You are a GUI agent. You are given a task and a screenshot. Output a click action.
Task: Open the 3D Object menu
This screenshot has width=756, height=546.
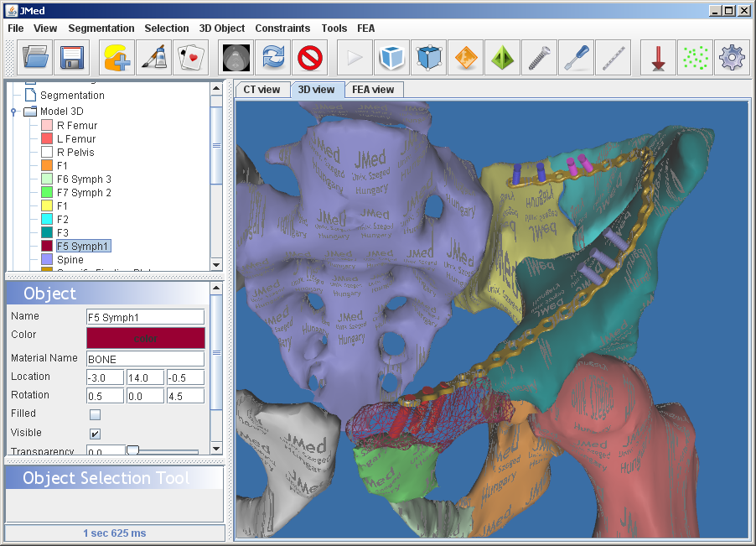pos(222,29)
